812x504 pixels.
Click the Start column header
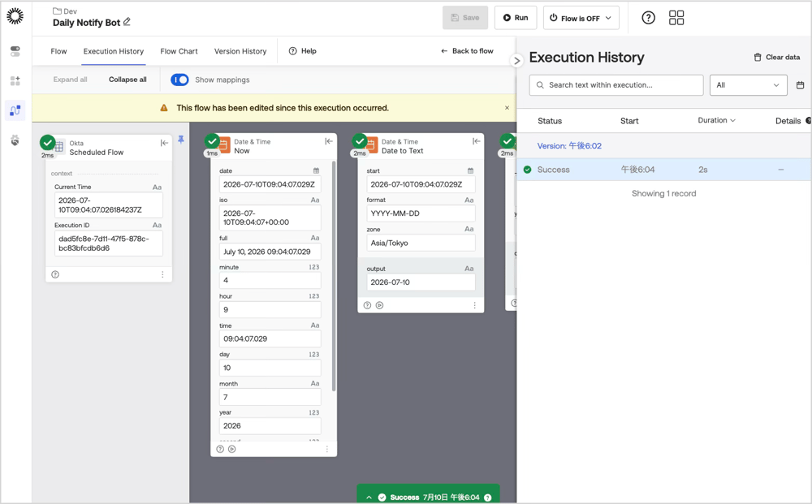pyautogui.click(x=629, y=121)
